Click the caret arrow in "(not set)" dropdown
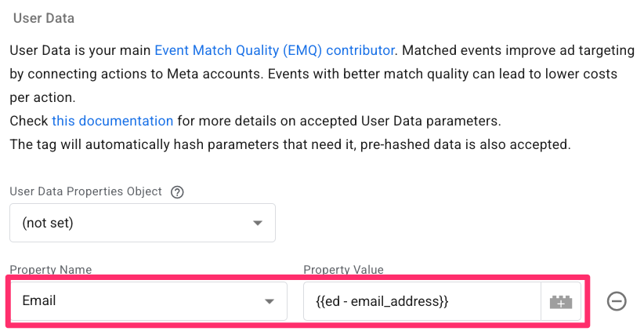The image size is (644, 331). (x=258, y=224)
